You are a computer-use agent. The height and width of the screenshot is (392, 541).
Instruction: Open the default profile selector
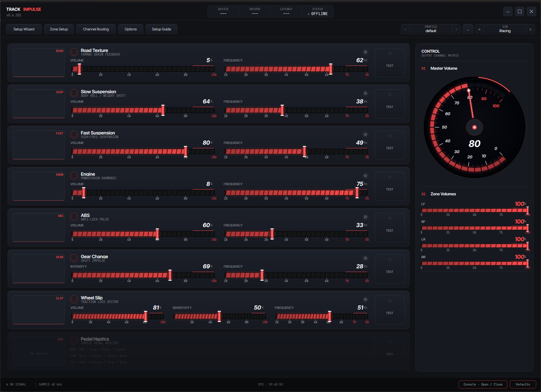click(x=431, y=29)
